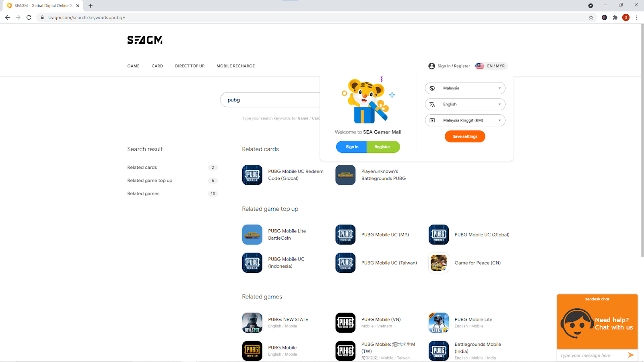
Task: Expand the English language dropdown
Action: (x=465, y=104)
